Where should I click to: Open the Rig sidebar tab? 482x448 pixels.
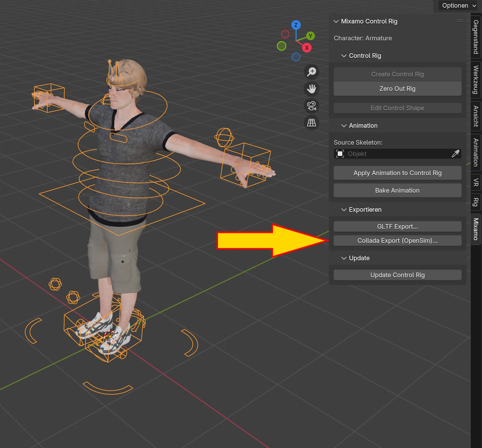coord(476,202)
